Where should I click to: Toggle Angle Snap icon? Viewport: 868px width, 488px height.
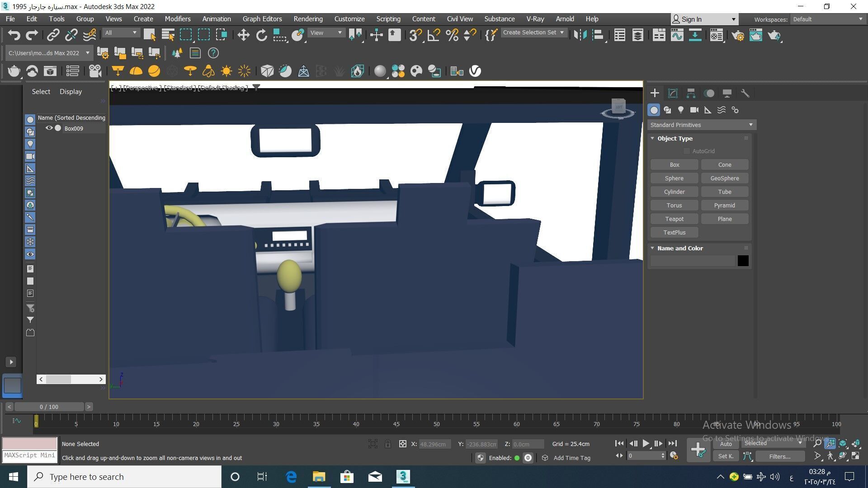[434, 35]
